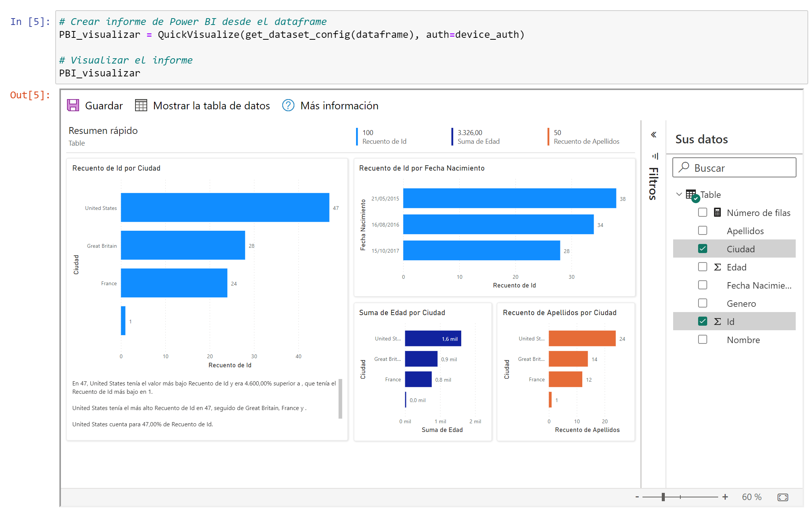The height and width of the screenshot is (508, 812).
Task: Select the Apellidos field label
Action: pos(745,231)
